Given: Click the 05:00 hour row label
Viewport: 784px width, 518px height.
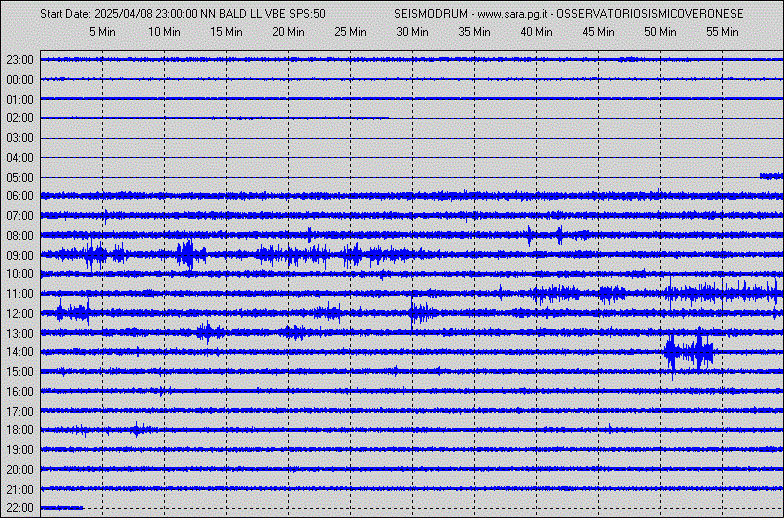Looking at the screenshot, I should (20, 178).
